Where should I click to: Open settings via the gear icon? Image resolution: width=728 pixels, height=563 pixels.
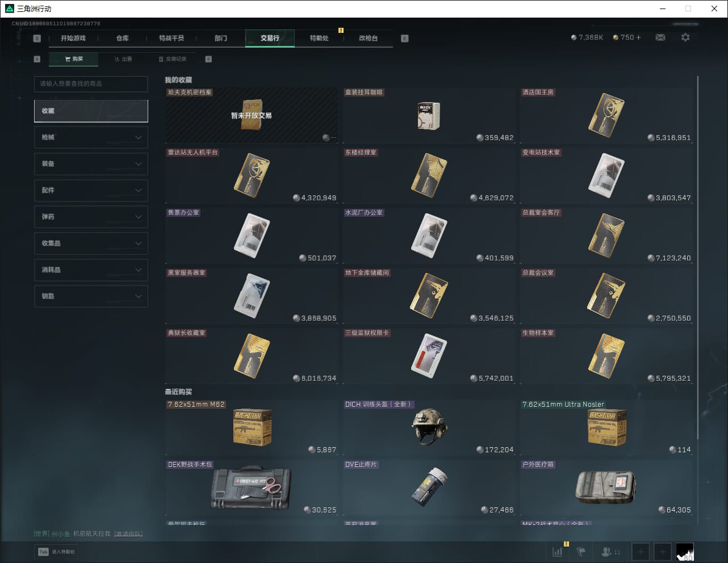coord(685,37)
